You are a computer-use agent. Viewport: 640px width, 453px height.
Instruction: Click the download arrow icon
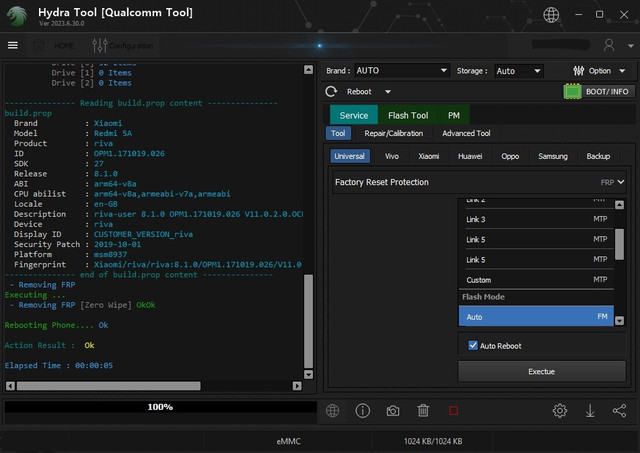point(590,411)
